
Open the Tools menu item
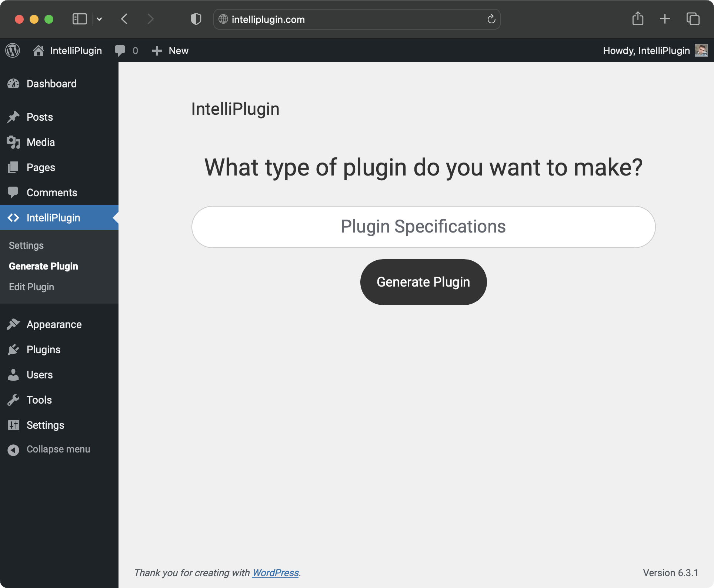point(59,400)
